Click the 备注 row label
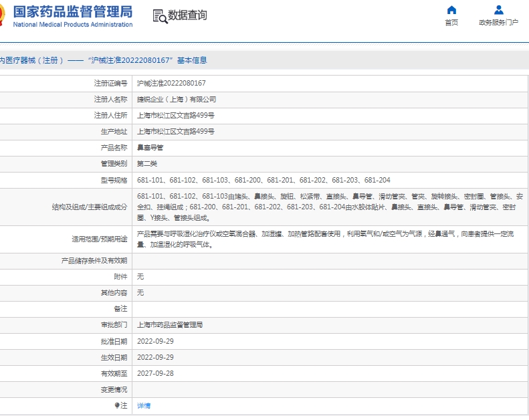The width and height of the screenshot is (529, 420). pos(121,309)
